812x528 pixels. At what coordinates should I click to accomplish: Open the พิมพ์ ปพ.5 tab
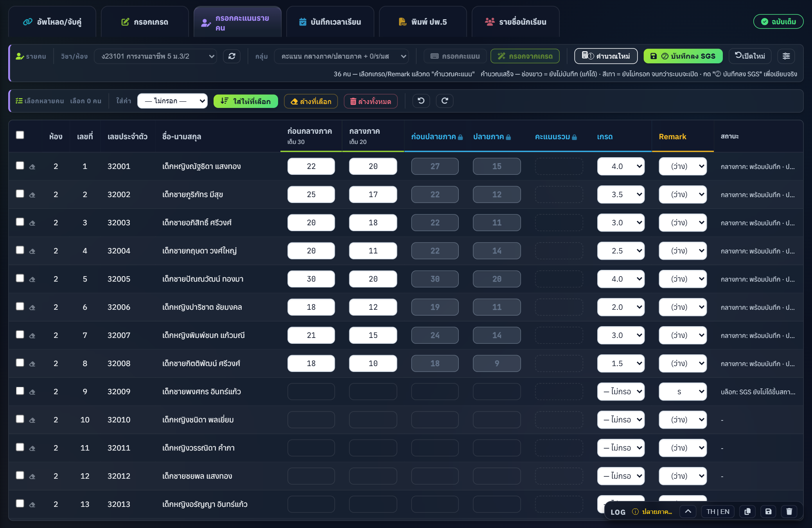click(423, 22)
